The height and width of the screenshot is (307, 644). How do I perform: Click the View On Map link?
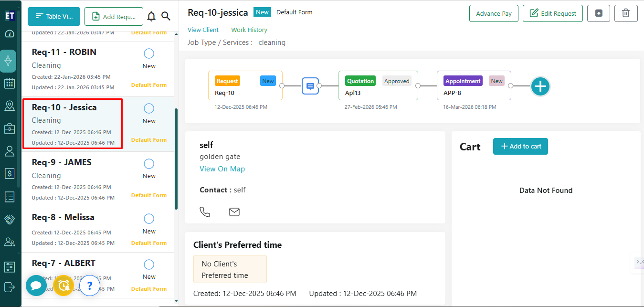(222, 169)
